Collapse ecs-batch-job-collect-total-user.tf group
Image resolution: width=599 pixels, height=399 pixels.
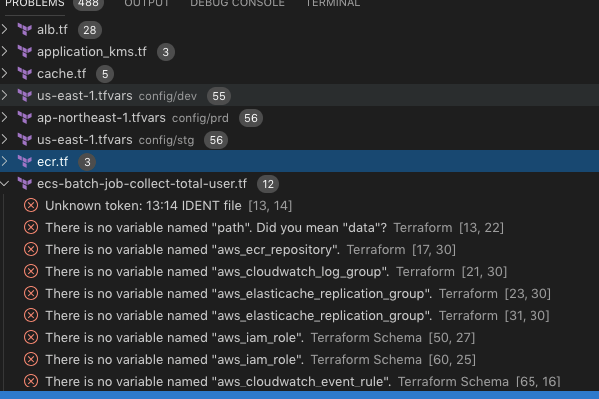5,184
